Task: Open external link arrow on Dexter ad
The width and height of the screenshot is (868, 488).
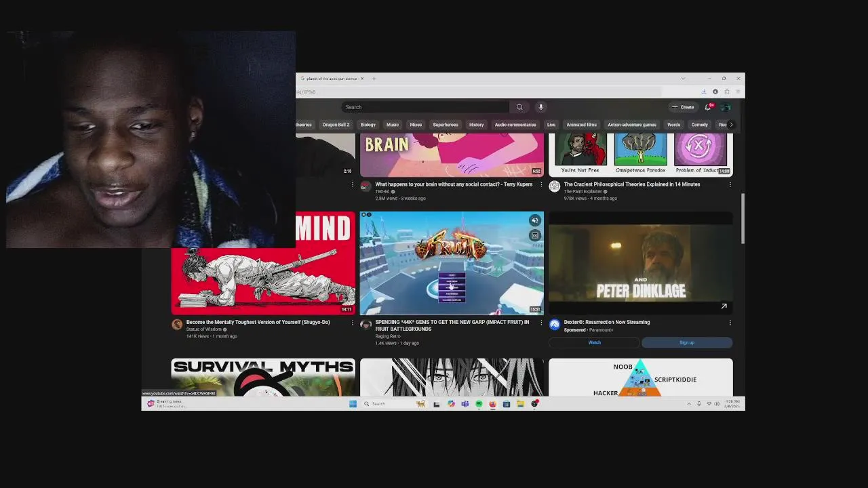Action: pyautogui.click(x=724, y=306)
